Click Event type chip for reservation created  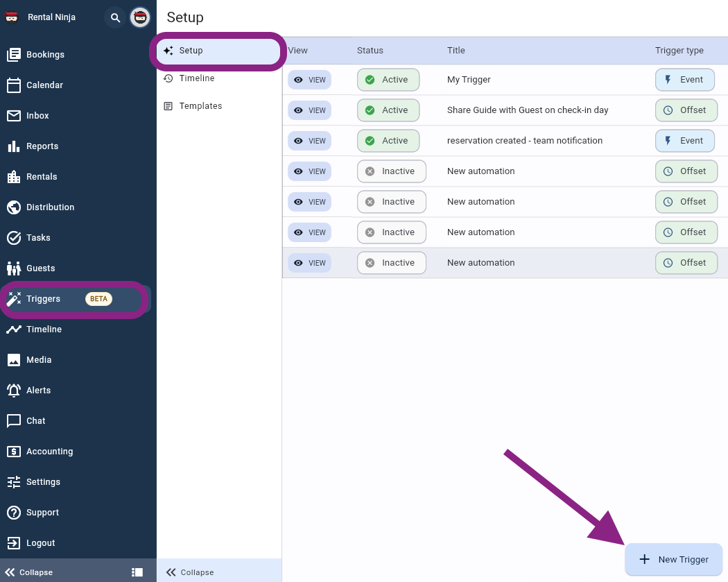click(x=684, y=141)
